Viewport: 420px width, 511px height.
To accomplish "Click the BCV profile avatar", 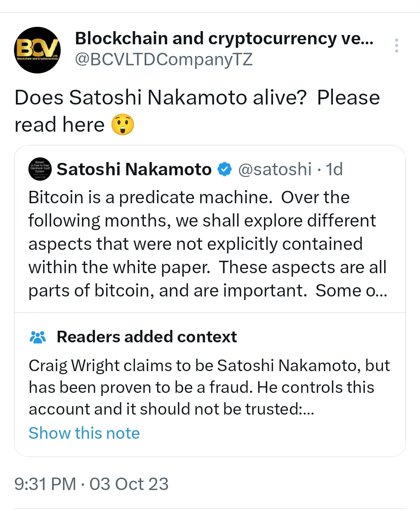I will 37,50.
